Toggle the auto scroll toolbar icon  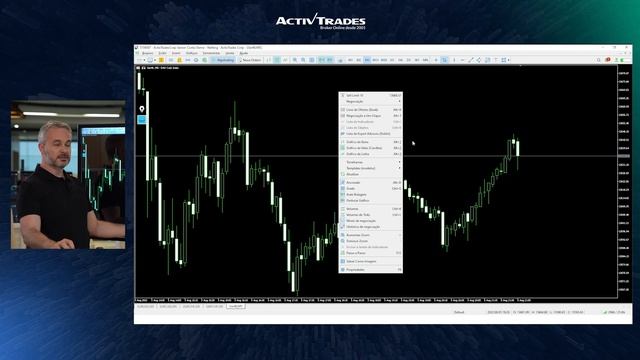point(321,60)
